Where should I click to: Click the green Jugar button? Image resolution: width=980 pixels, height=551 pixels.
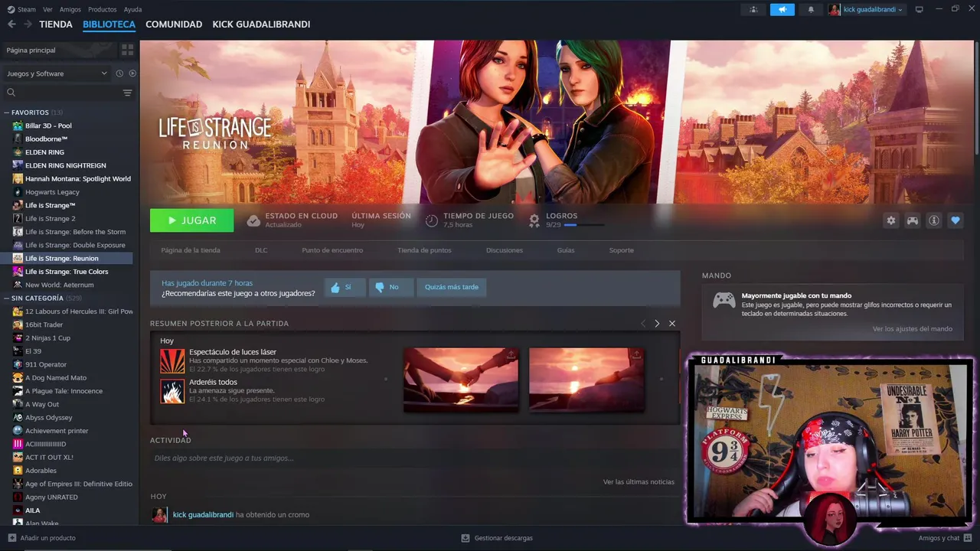[x=192, y=220]
